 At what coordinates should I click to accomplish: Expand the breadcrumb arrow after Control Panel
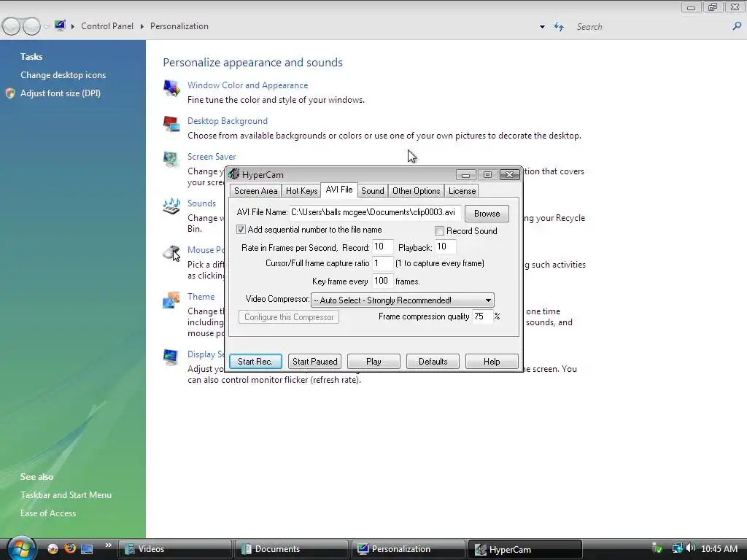coord(142,27)
